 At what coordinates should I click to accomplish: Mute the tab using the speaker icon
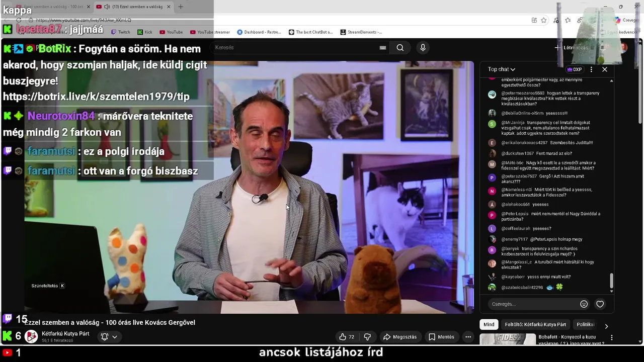[x=107, y=7]
